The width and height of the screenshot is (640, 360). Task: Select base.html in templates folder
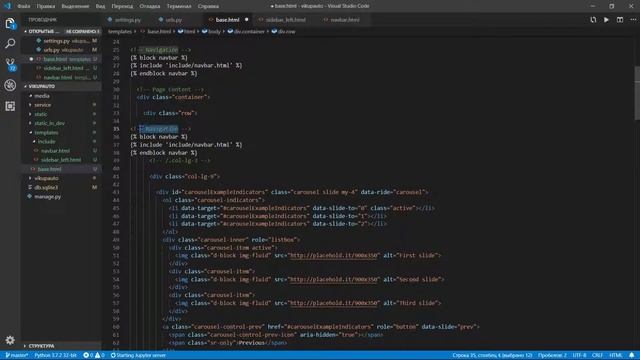tap(61, 169)
